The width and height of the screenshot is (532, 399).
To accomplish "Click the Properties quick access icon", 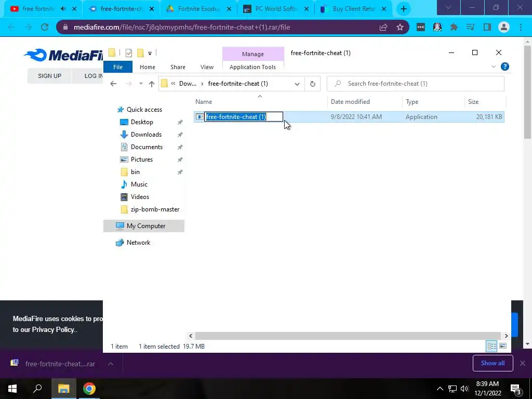I will [x=129, y=53].
